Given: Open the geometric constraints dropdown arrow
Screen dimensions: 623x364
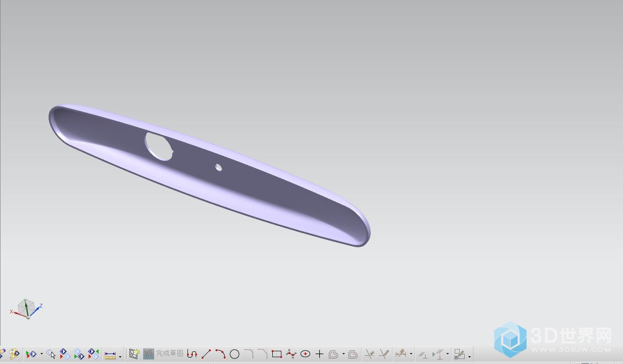Looking at the screenshot, I should pyautogui.click(x=447, y=354).
